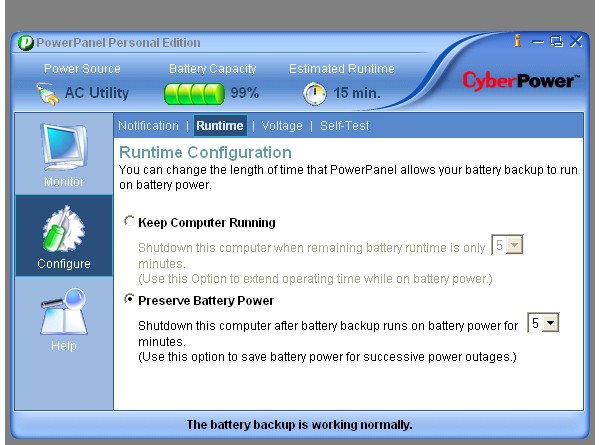Restore the PowerPanel window size
Screen dimensions: 600x445
pyautogui.click(x=556, y=41)
